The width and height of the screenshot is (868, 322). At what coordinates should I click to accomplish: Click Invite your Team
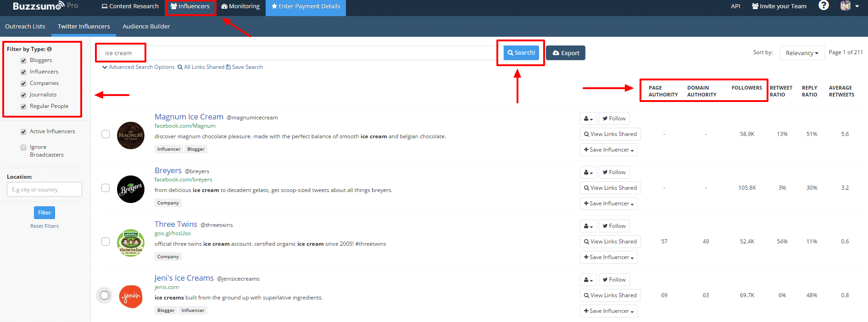point(779,6)
